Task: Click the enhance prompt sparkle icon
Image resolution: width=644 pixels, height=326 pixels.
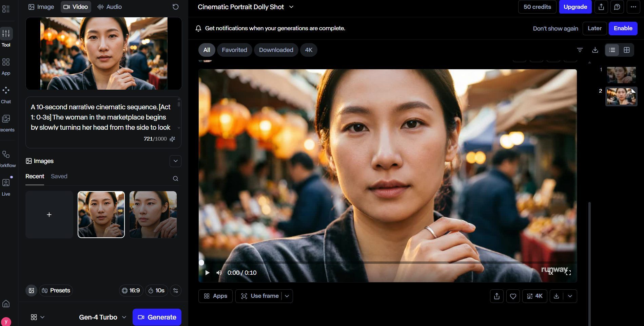Action: coord(172,139)
